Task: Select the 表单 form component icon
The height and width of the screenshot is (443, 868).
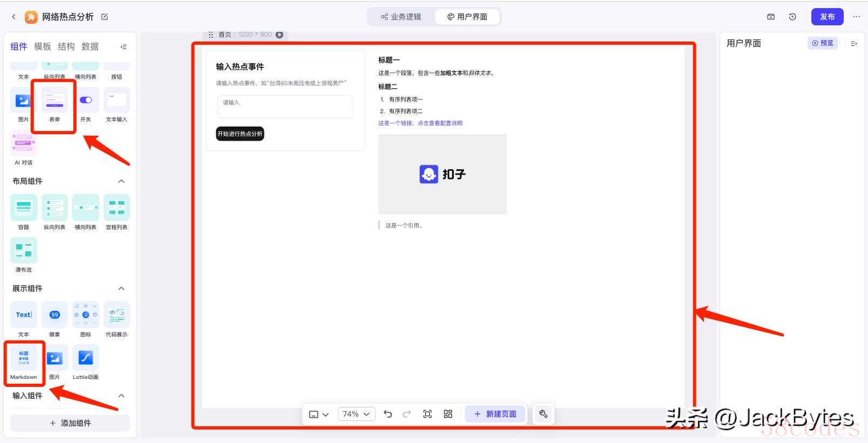Action: [54, 101]
